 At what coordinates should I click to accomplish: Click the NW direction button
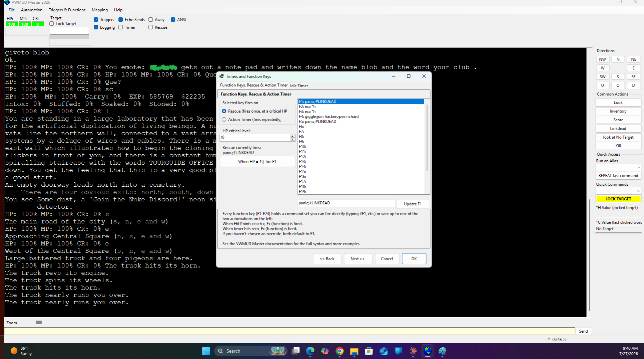point(602,59)
